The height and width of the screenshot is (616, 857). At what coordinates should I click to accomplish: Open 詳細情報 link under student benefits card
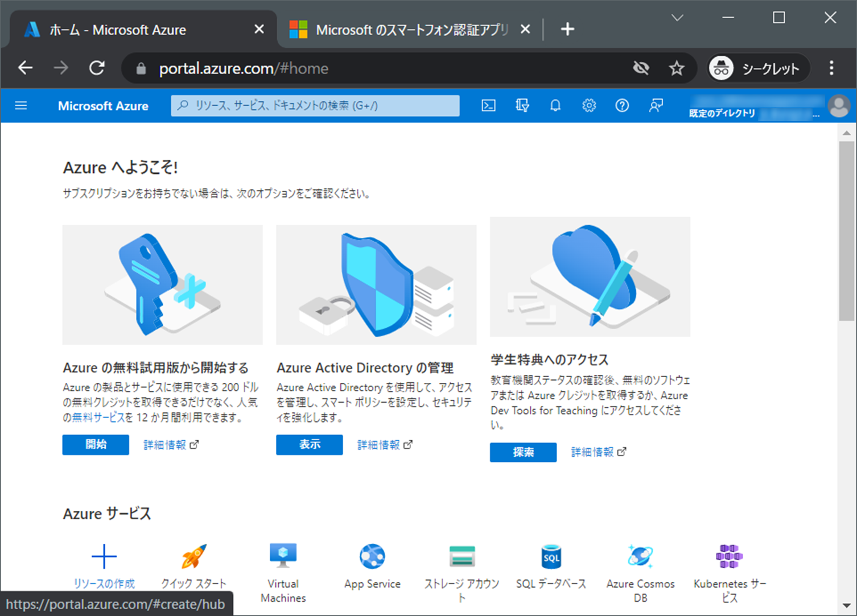[599, 452]
